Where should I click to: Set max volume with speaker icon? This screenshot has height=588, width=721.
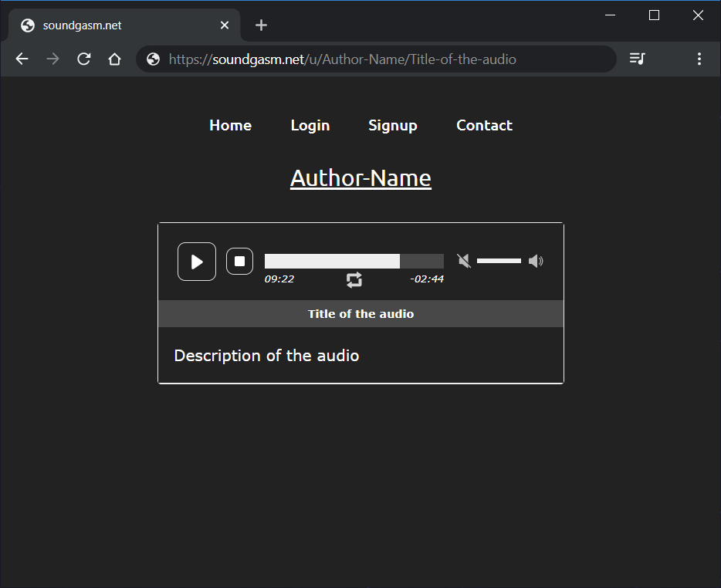pos(536,261)
